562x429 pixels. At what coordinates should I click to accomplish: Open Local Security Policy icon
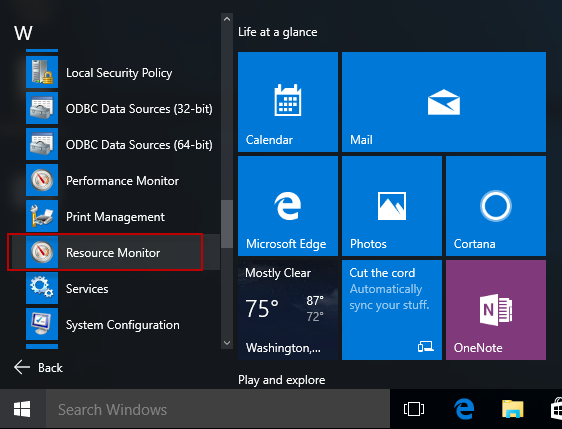42,72
